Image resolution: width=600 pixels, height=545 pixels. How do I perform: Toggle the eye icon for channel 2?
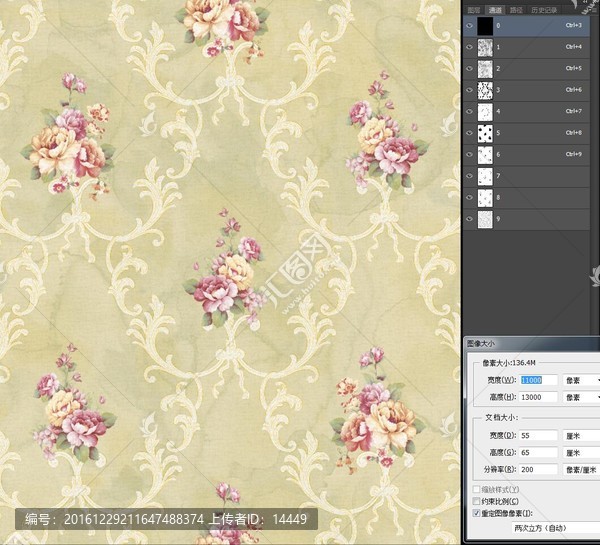(470, 69)
